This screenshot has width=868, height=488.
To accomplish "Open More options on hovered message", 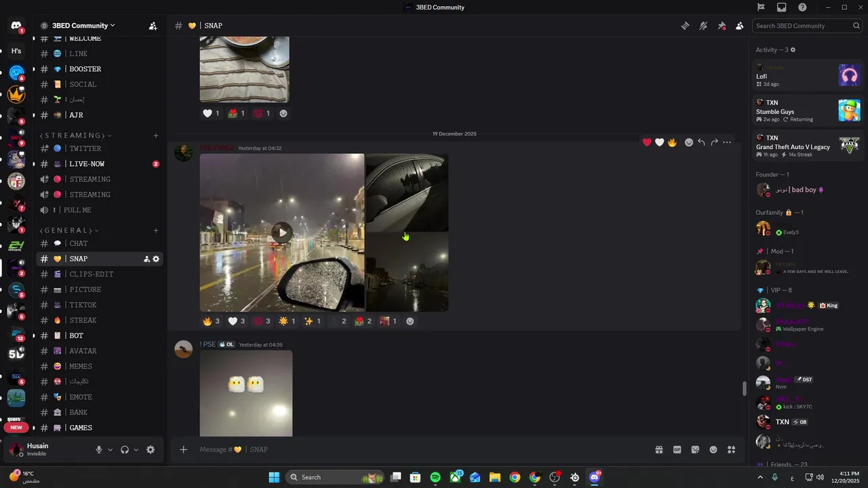I will [727, 142].
